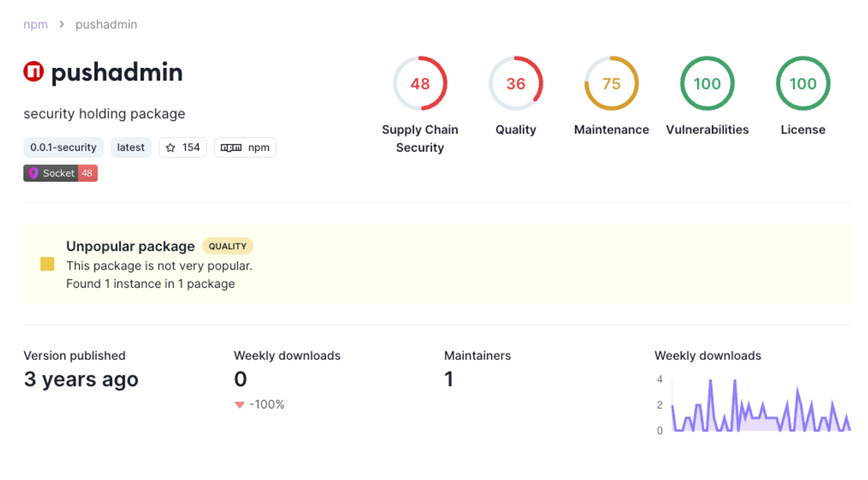Click the red down arrow next to -100%
The width and height of the screenshot is (868, 480).
(239, 405)
